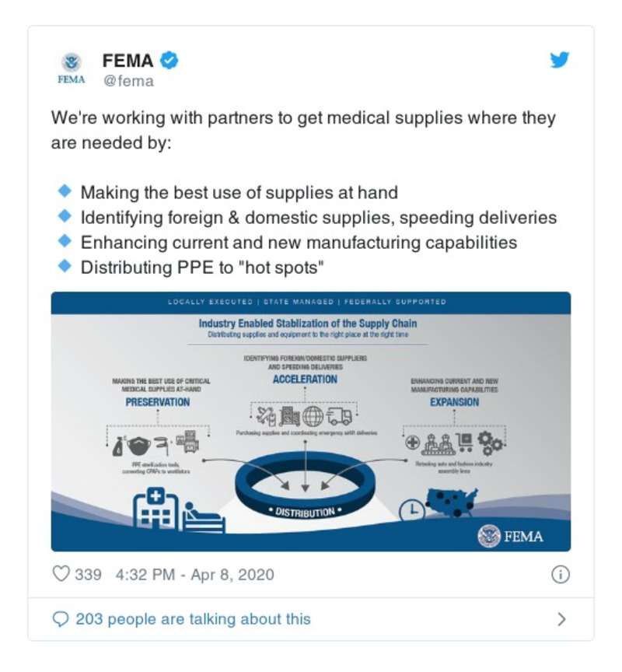
Task: Click the EXPANSION heading in infographic
Action: tap(454, 403)
